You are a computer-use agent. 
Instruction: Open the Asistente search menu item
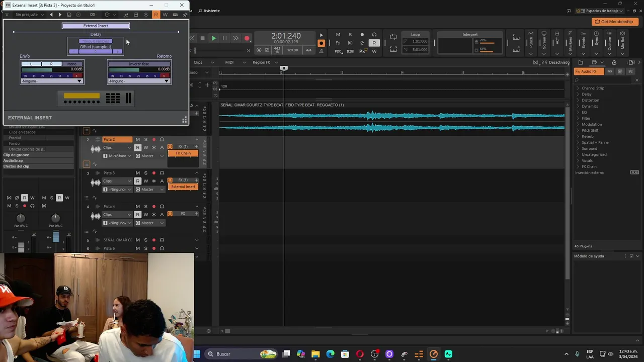click(209, 11)
